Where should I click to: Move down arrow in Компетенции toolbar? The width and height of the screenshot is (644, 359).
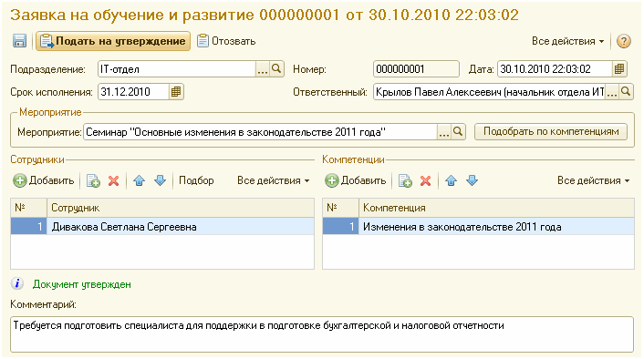click(472, 180)
